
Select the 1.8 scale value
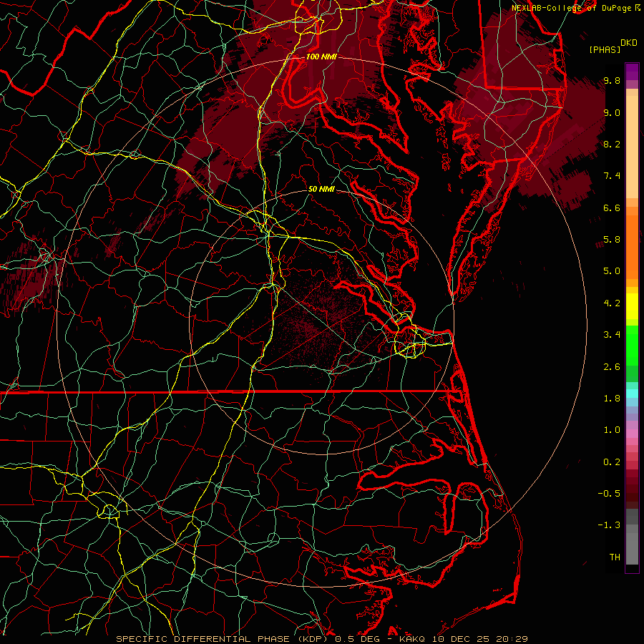[612, 399]
